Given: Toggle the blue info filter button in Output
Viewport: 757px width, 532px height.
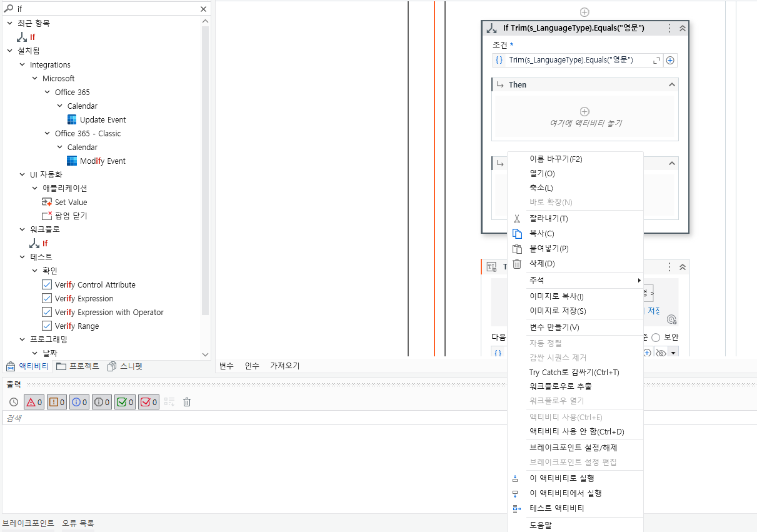Looking at the screenshot, I should (79, 402).
